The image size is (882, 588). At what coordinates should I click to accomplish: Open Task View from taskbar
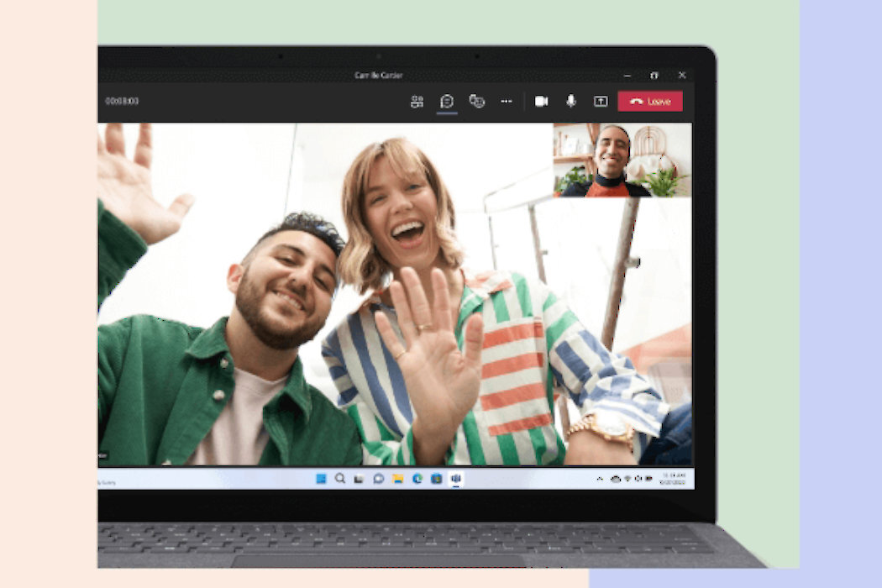(359, 479)
